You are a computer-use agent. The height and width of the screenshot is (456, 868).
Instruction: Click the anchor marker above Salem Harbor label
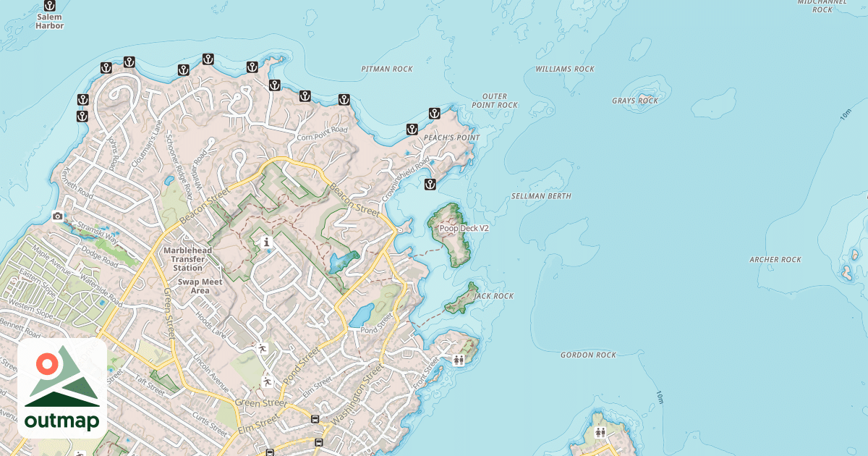tap(50, 5)
